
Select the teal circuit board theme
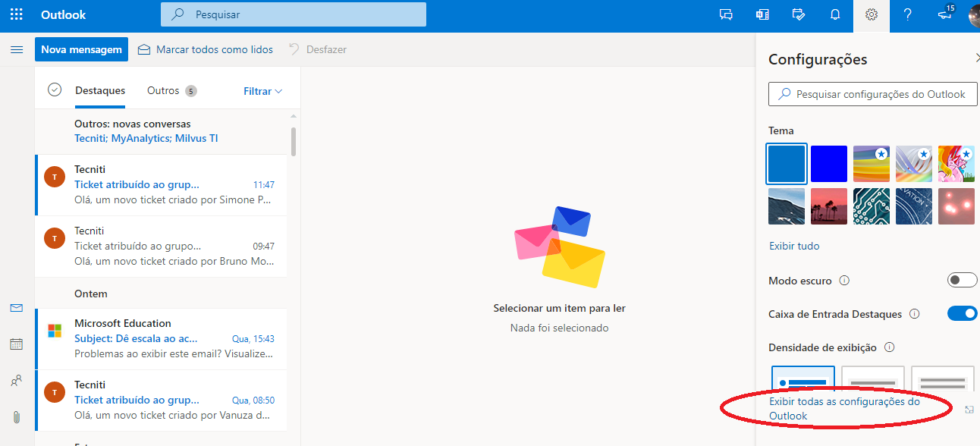coord(872,206)
